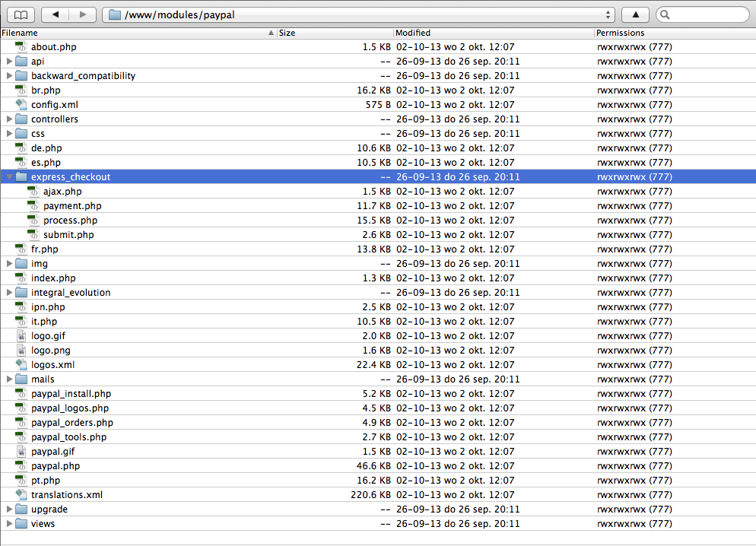
Task: Select the it.php file name
Action: (44, 322)
